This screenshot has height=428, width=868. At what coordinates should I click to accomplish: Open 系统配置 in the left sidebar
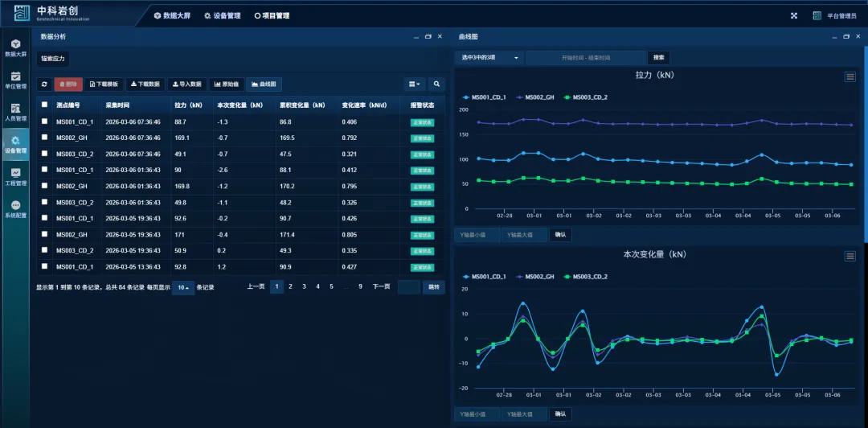[x=15, y=209]
